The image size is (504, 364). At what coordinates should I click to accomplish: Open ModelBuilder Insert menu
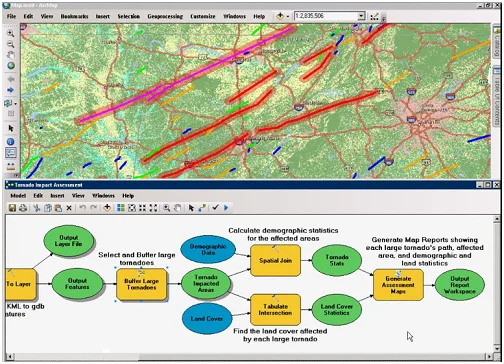click(57, 196)
